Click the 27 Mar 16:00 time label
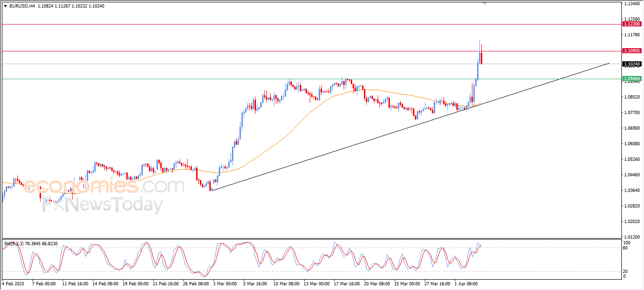 [437, 284]
